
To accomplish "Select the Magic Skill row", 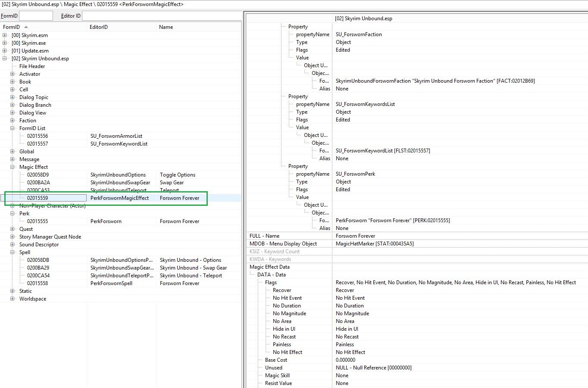I will pos(417,376).
